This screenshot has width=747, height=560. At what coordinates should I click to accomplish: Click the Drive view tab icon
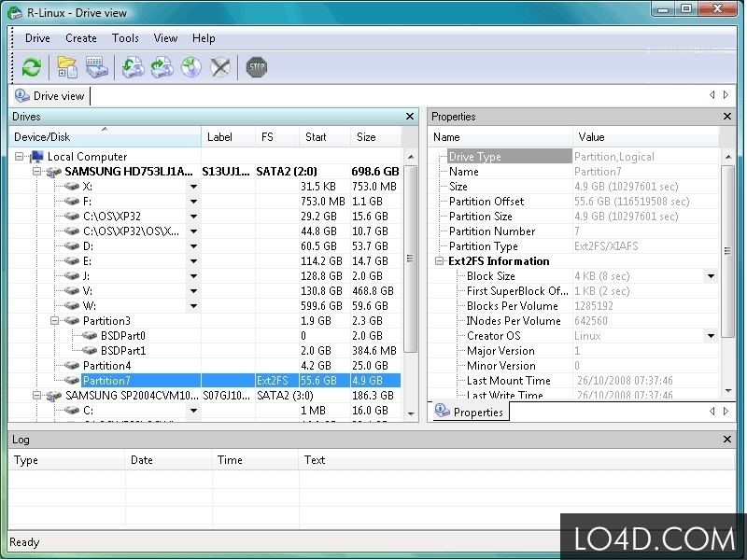[x=21, y=96]
